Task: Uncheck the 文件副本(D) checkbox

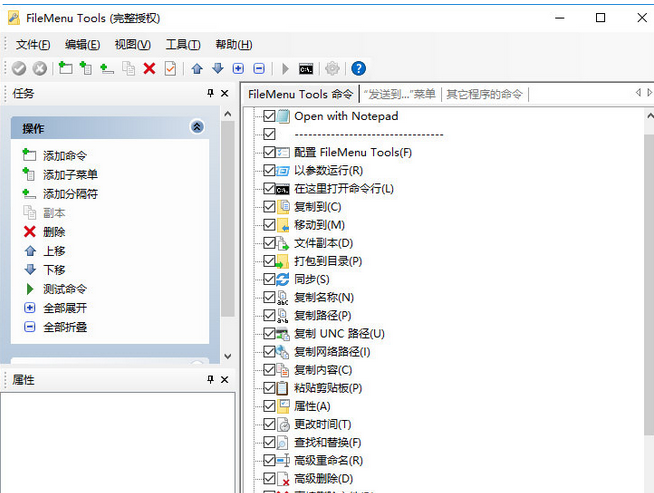Action: point(269,243)
